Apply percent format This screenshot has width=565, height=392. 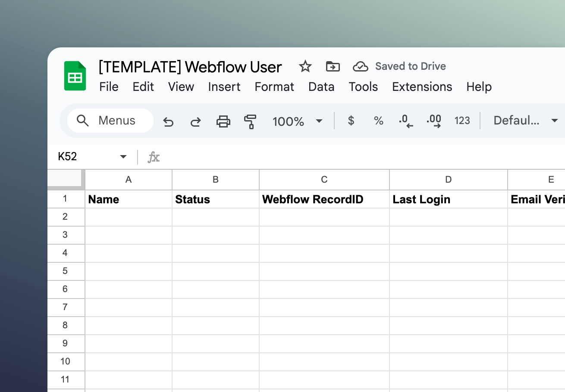[x=379, y=121]
